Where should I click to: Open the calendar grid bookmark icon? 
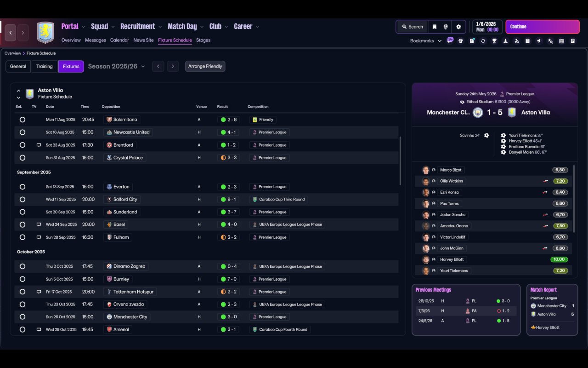(561, 41)
